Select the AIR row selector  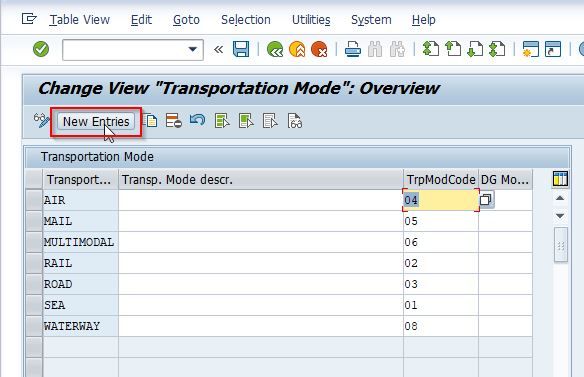[34, 200]
